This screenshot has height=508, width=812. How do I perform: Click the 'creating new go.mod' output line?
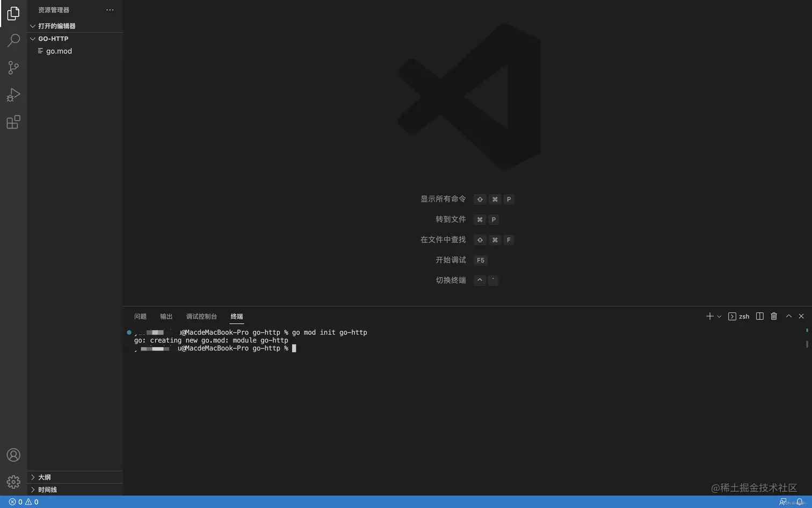point(211,340)
